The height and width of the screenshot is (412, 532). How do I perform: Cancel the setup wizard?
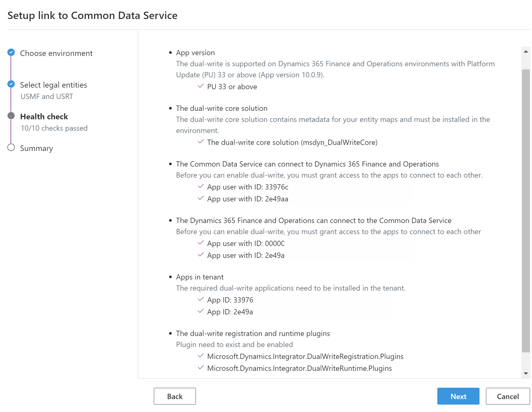(507, 396)
